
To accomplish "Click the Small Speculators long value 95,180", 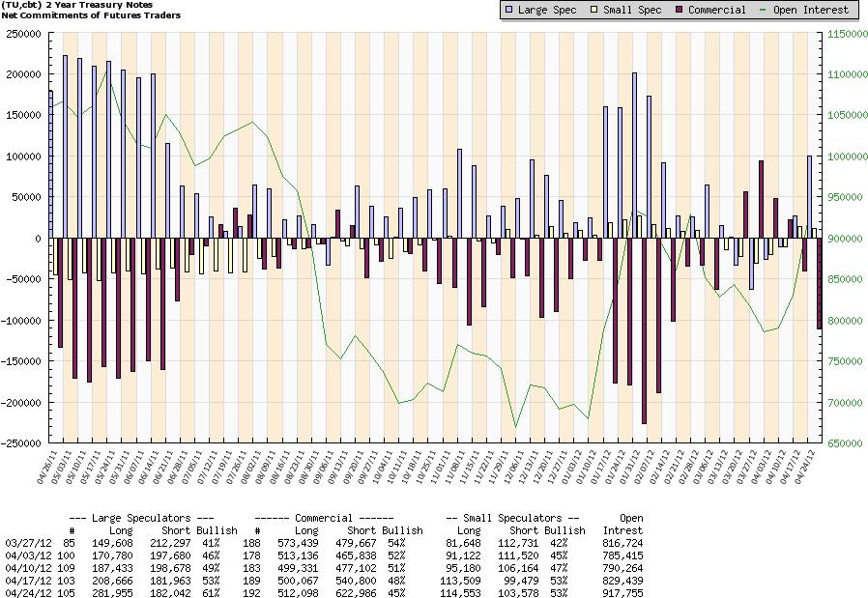I will (463, 569).
